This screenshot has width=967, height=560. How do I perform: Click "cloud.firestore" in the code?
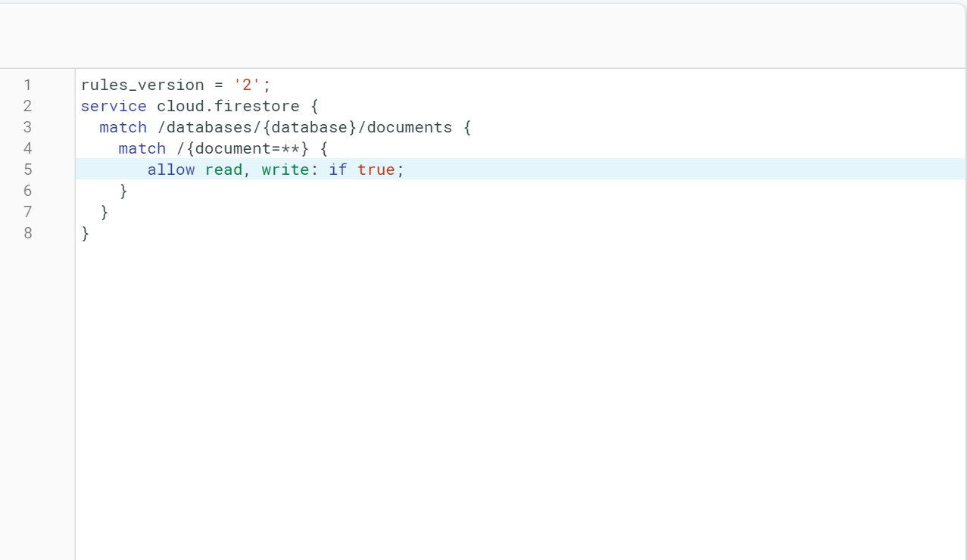[x=228, y=106]
